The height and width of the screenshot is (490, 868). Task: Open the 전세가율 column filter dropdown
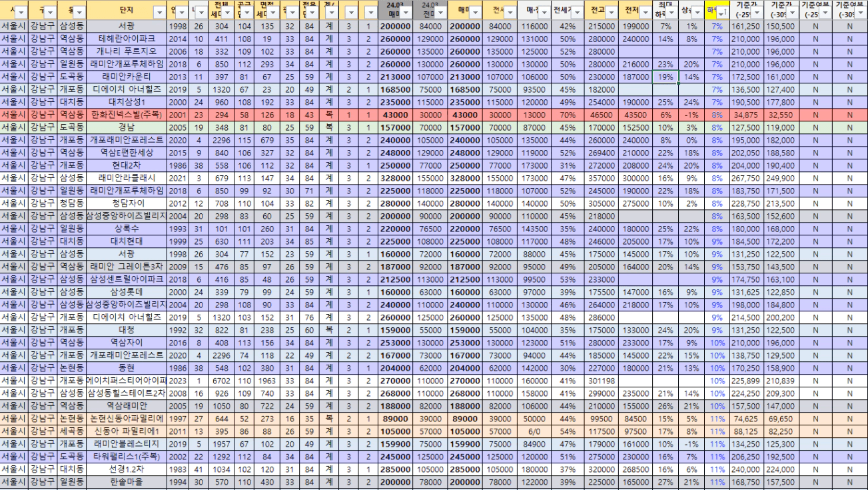(577, 12)
